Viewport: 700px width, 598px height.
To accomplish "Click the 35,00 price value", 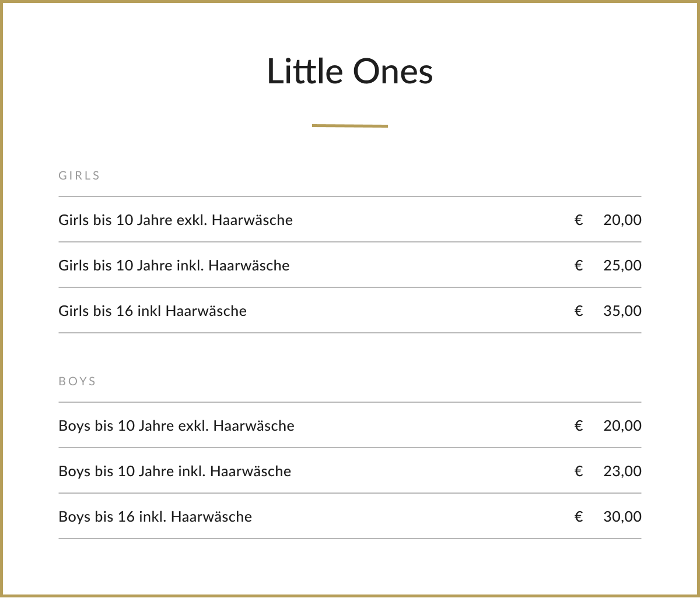I will coord(622,311).
